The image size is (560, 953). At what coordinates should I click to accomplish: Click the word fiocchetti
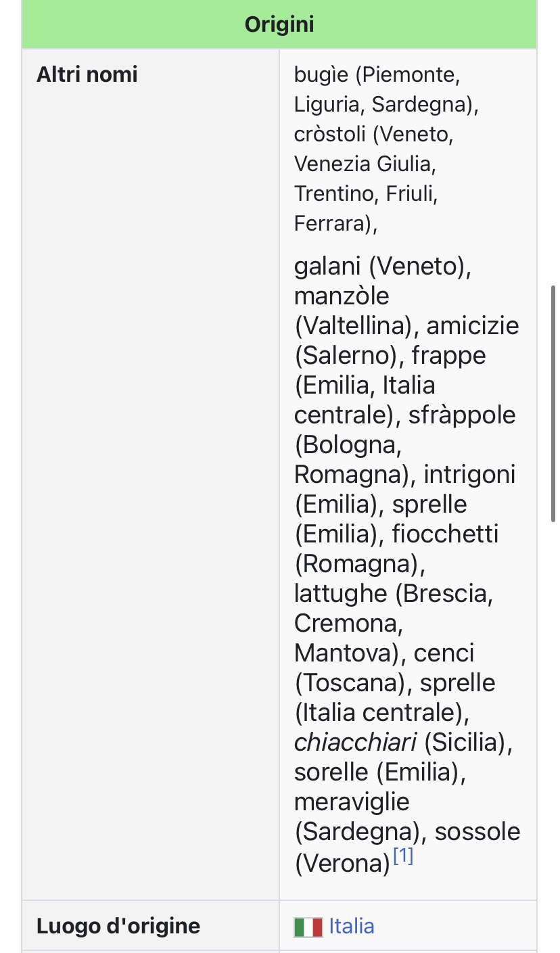[445, 534]
